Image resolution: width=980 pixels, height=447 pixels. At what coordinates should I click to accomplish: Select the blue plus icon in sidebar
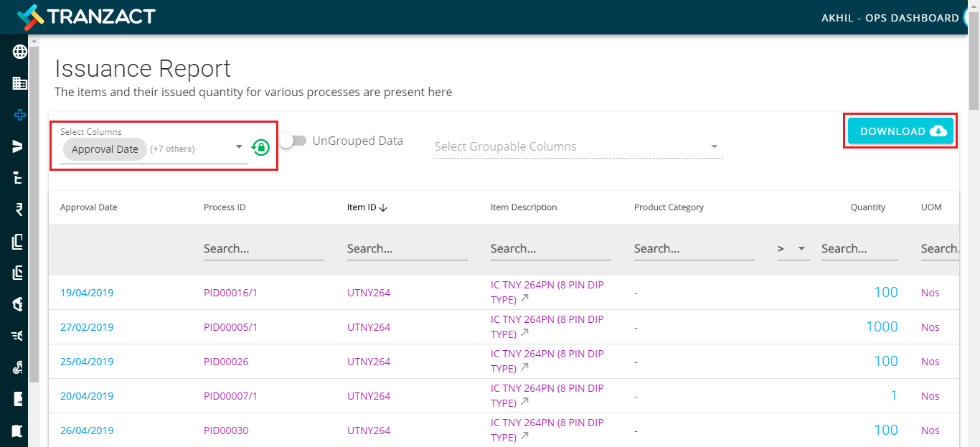pyautogui.click(x=19, y=115)
